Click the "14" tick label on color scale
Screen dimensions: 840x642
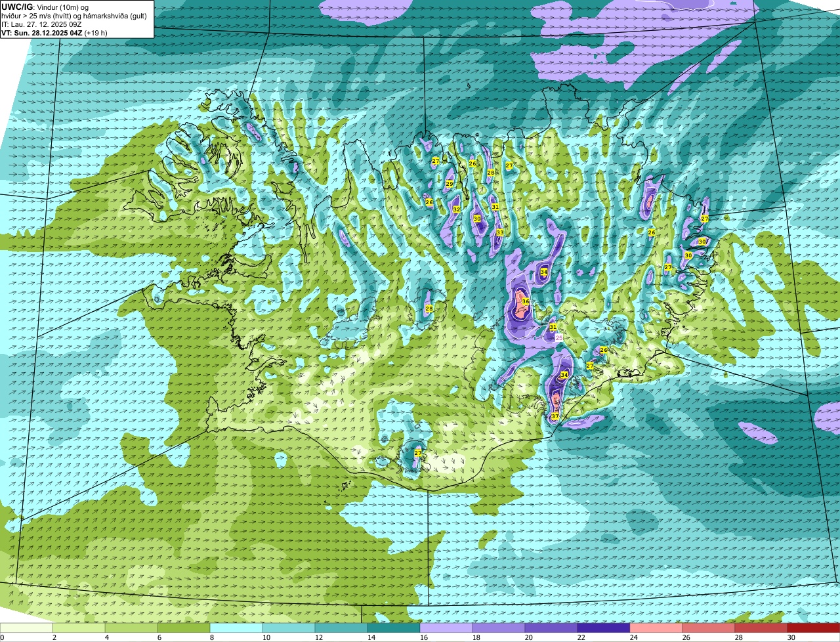point(371,637)
